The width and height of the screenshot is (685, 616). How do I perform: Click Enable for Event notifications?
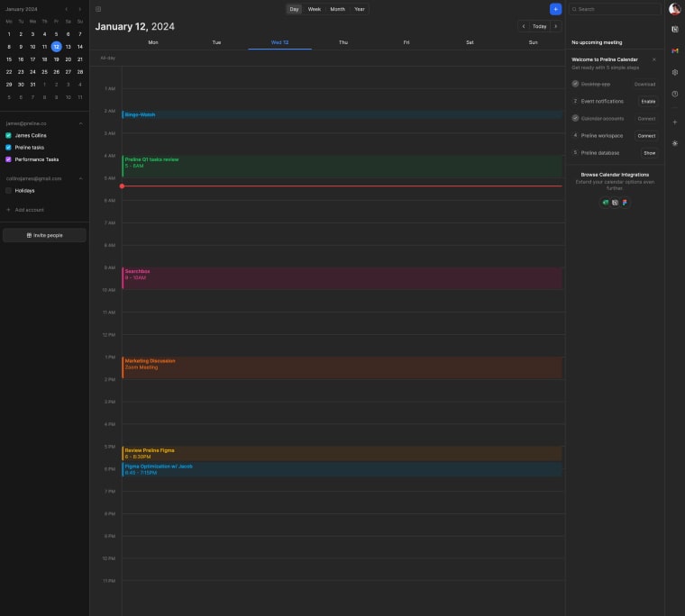(x=648, y=101)
